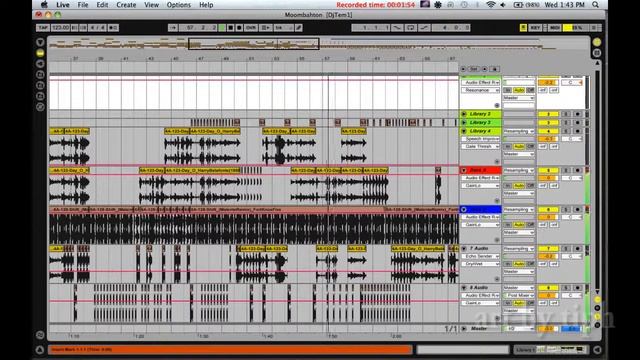
Task: Enable Draw Mode pencil tool
Action: click(299, 28)
